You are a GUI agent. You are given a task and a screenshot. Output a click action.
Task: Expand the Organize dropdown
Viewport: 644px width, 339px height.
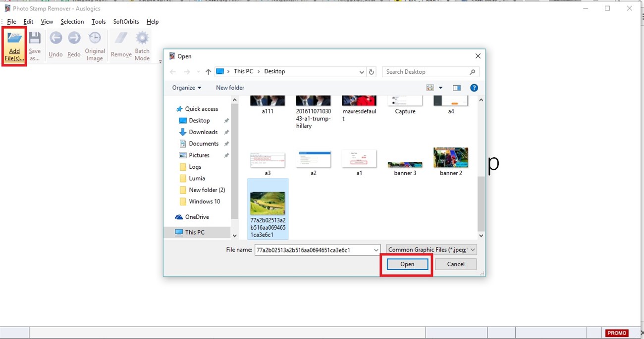pos(187,88)
